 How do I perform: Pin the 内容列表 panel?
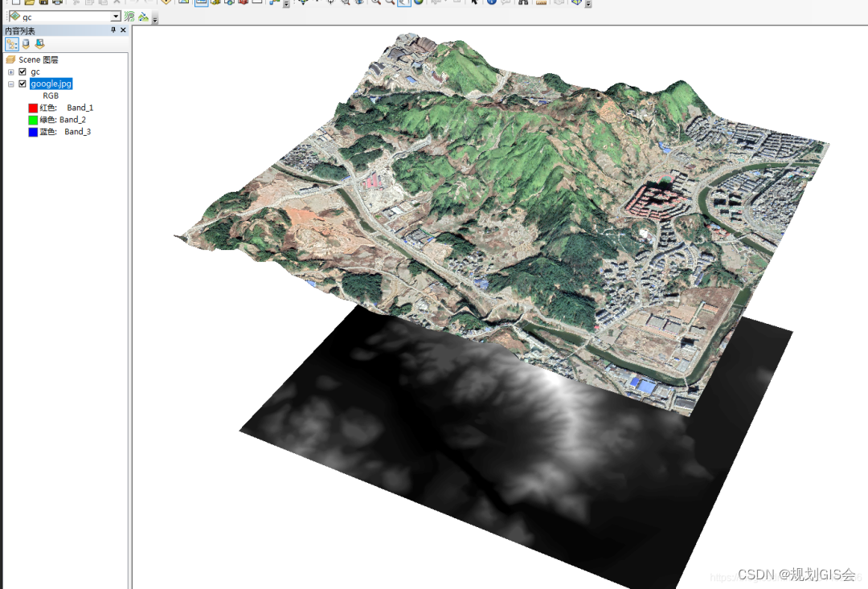[x=113, y=30]
